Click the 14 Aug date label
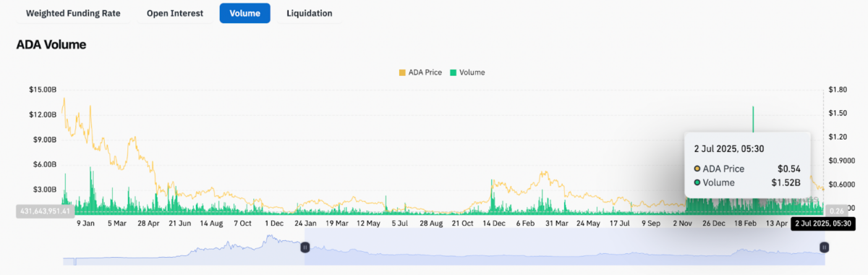 coord(210,224)
